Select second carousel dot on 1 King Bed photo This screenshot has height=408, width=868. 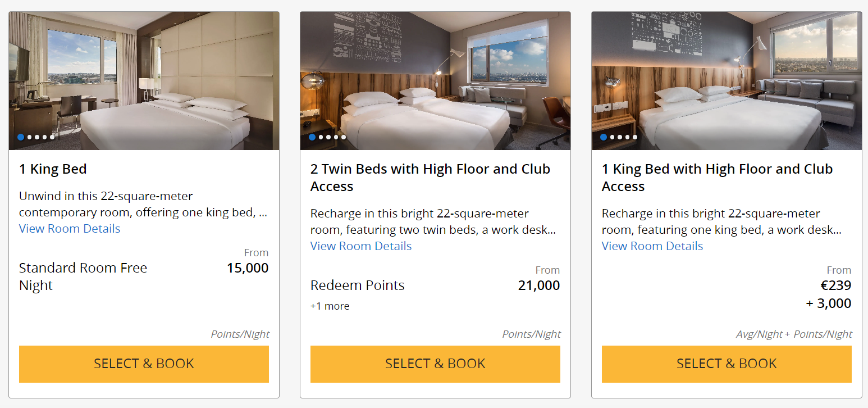click(29, 137)
